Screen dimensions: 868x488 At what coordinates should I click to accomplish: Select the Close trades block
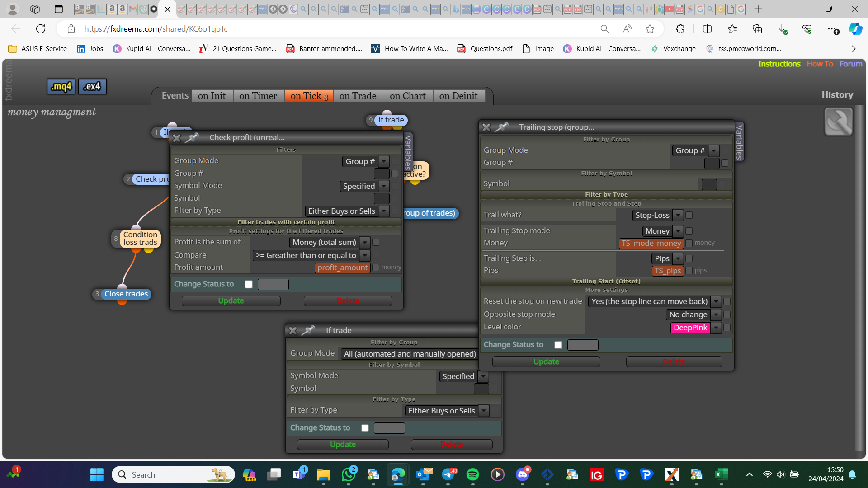[x=126, y=294]
